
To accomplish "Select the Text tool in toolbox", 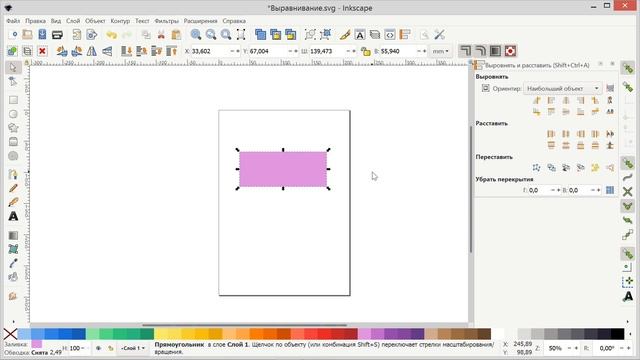I will (x=13, y=216).
